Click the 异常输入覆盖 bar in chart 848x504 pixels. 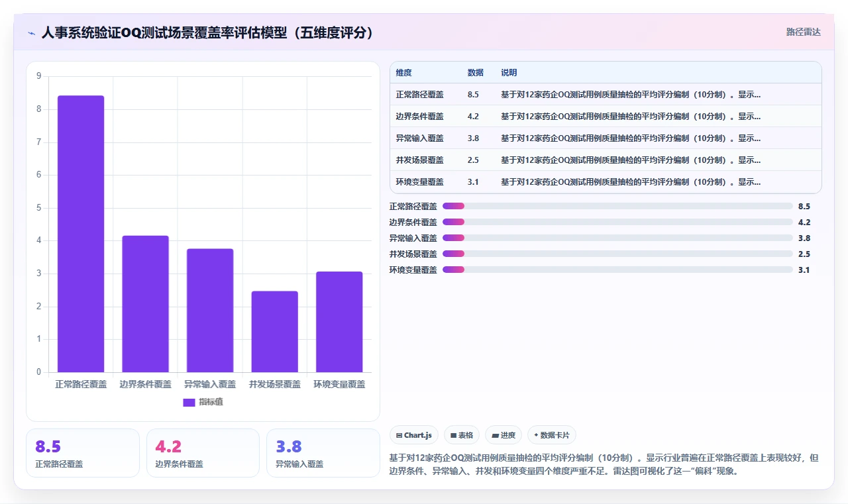(210, 311)
